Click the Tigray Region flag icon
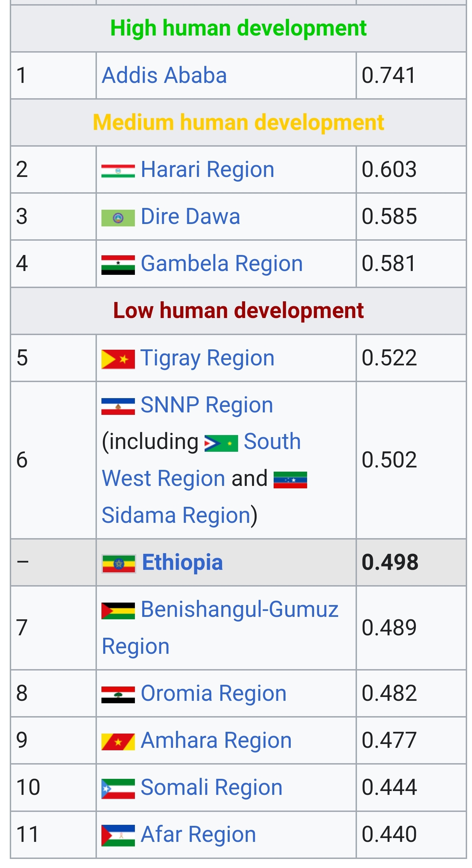472x868 pixels. click(x=118, y=359)
